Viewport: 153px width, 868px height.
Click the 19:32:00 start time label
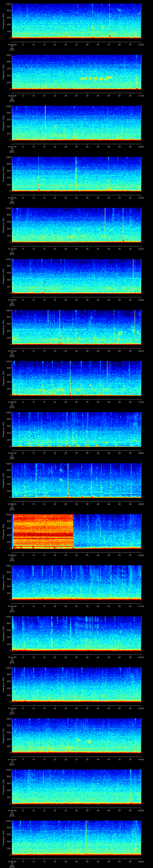(12, 198)
